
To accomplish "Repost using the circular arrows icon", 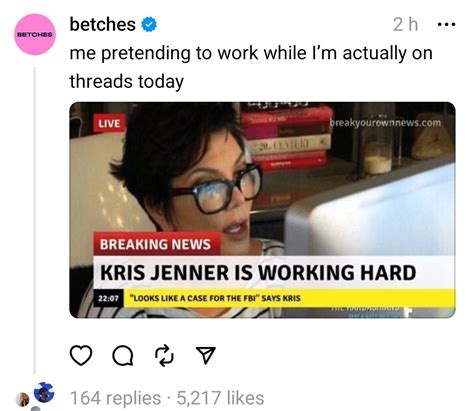I will tap(165, 356).
